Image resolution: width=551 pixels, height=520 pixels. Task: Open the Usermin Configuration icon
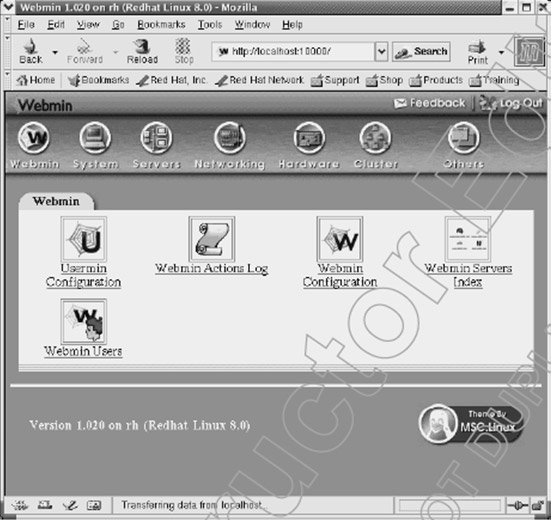pyautogui.click(x=84, y=239)
